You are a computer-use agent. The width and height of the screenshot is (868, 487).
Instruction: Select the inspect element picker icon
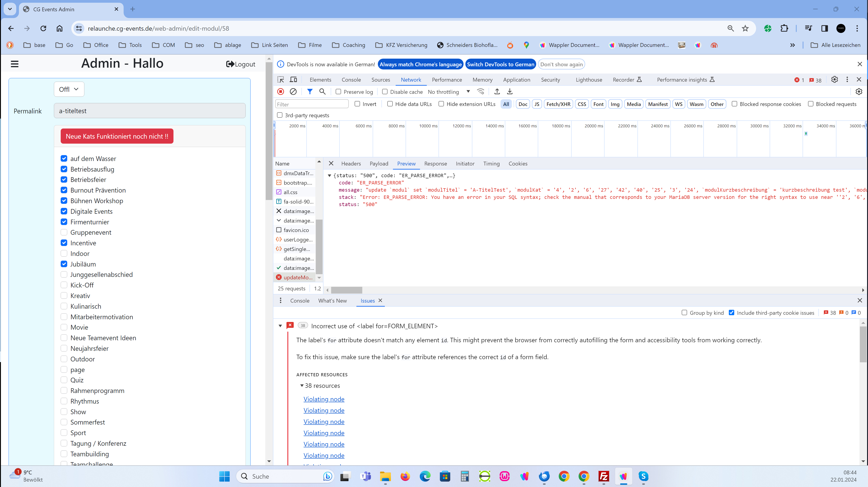tap(281, 80)
